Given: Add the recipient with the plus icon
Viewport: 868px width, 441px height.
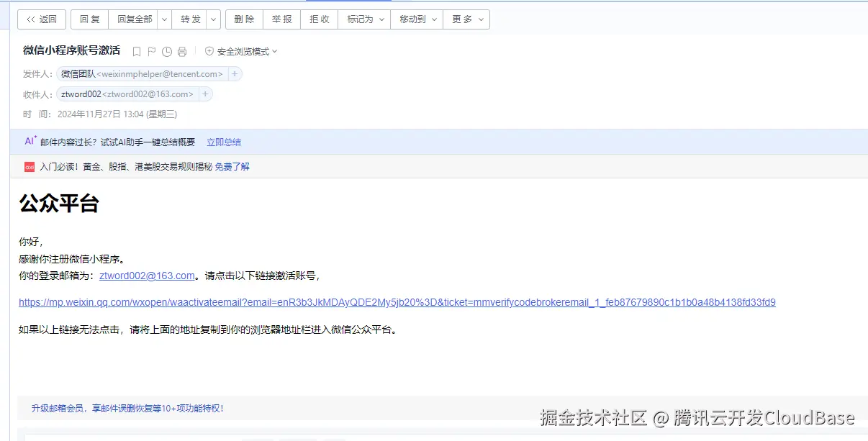Looking at the screenshot, I should 205,94.
